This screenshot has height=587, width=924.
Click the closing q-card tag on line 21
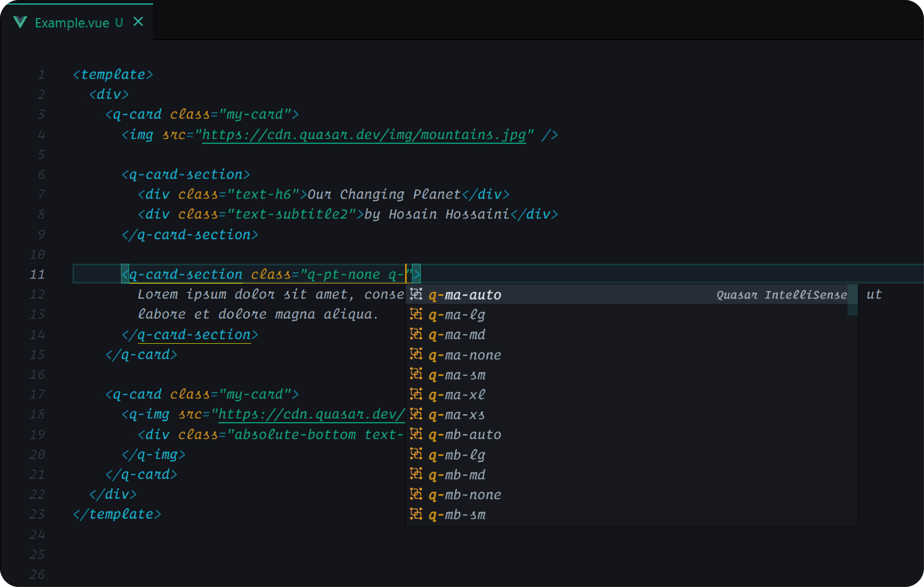(x=141, y=474)
